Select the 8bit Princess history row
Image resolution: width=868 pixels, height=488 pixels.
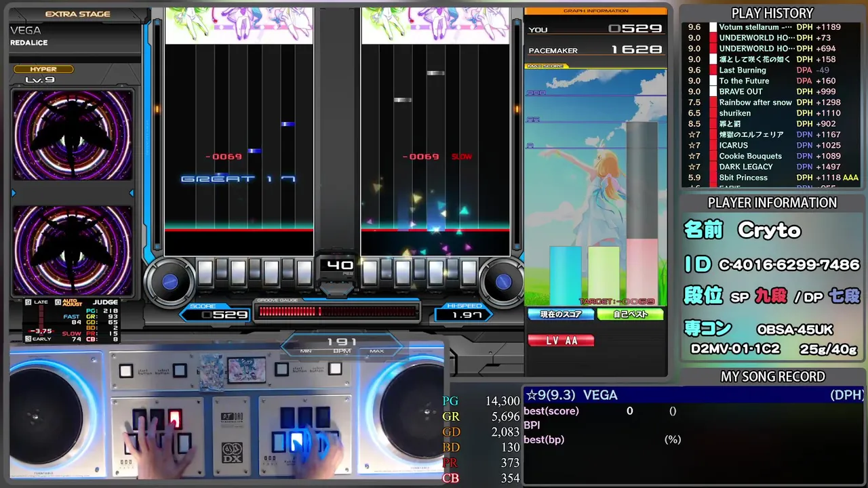point(772,178)
